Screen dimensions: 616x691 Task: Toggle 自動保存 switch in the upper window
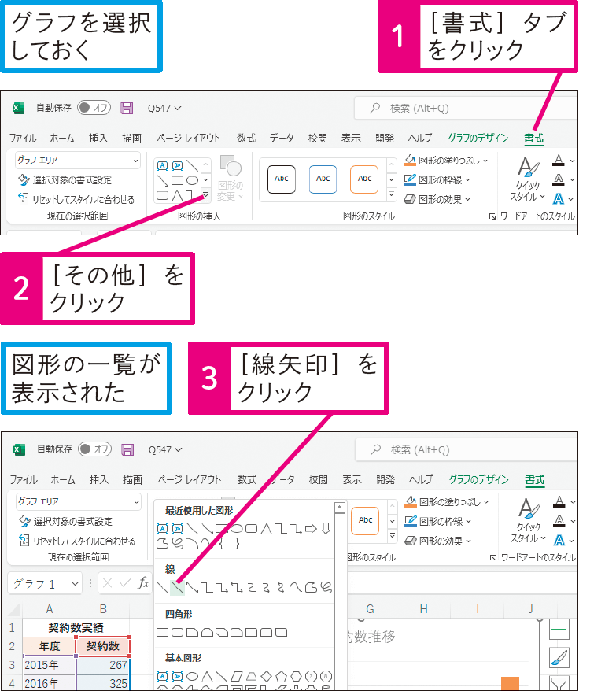point(94,108)
